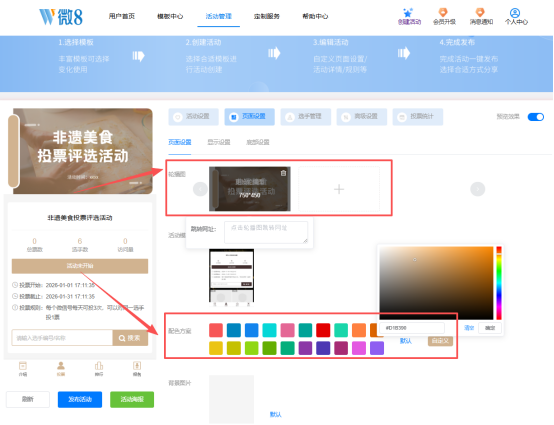Screen dimensions: 554x425
Task: Click the contestant search input in preview
Action: (x=62, y=338)
